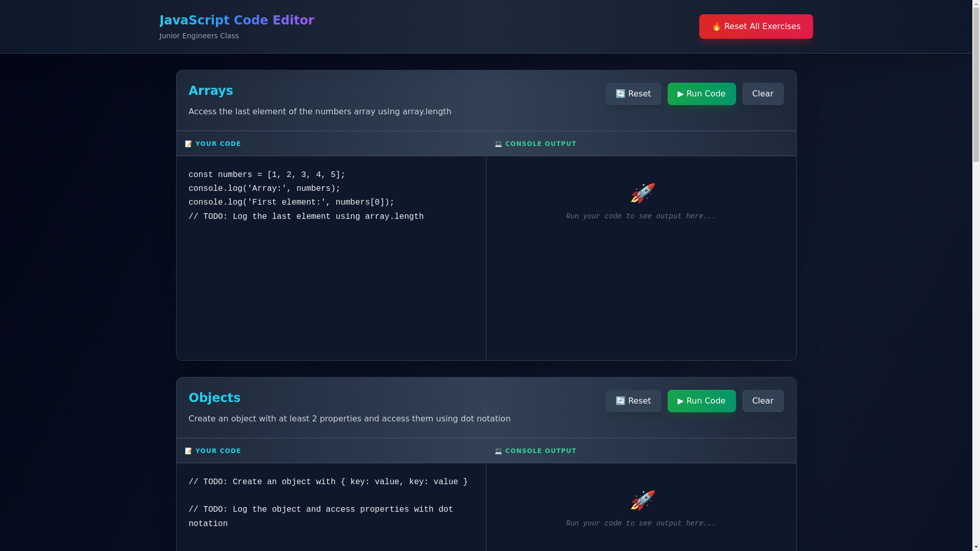Image resolution: width=980 pixels, height=551 pixels.
Task: Clear the Arrays console output
Action: pyautogui.click(x=763, y=94)
